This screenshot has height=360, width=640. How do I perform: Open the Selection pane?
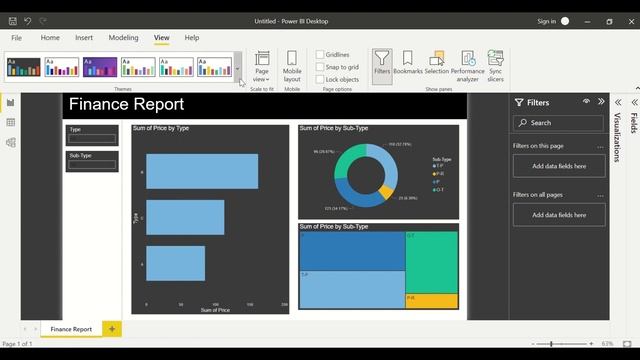click(437, 62)
